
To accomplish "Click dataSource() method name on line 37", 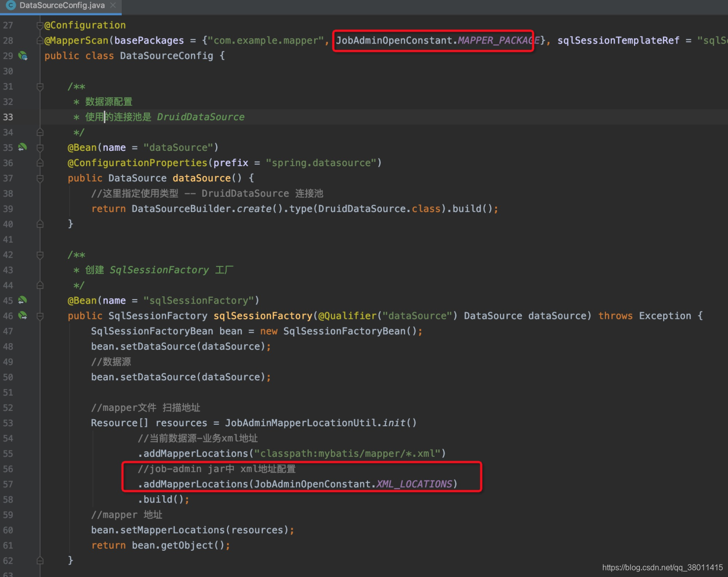I will tap(202, 178).
